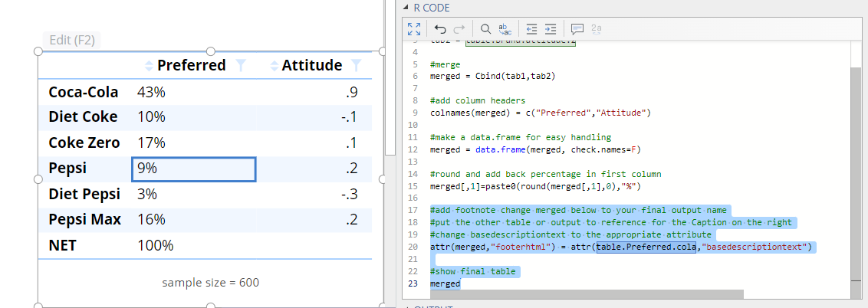Viewport: 868px width, 308px height.
Task: Collapse the R CODE section
Action: coord(406,7)
